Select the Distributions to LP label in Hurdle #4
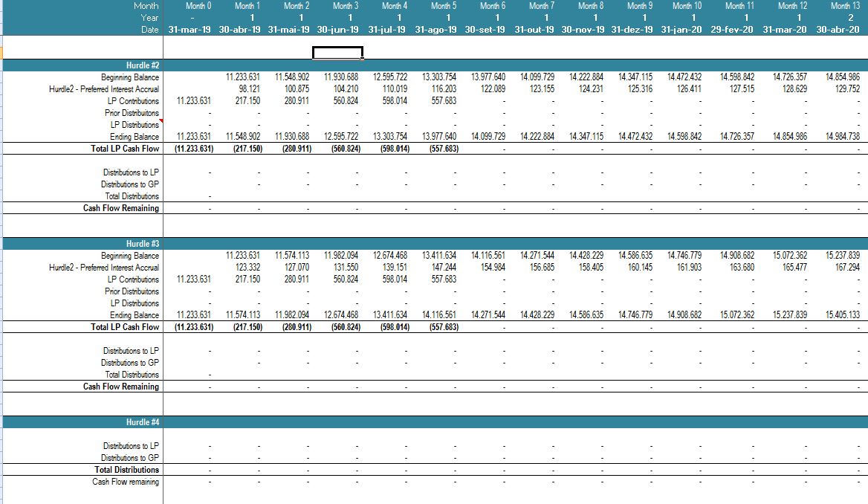Screen dimensions: 868x504 click(x=130, y=446)
